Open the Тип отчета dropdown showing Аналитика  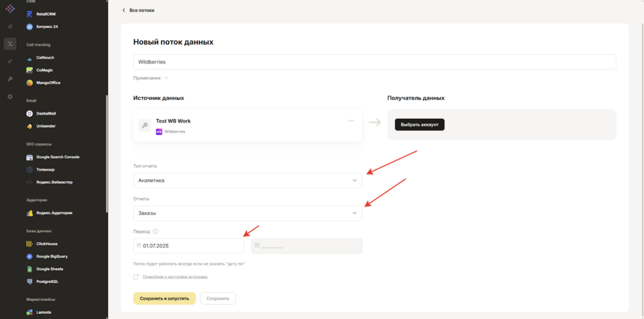(248, 181)
